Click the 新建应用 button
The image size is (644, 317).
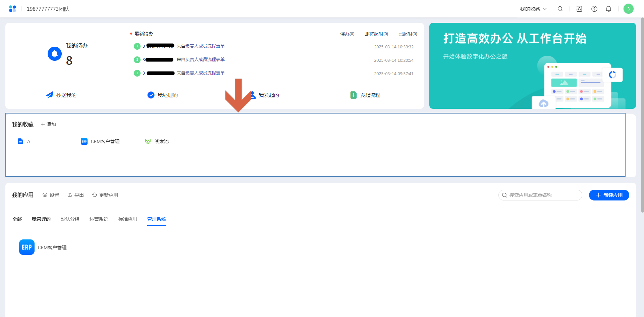tap(609, 195)
